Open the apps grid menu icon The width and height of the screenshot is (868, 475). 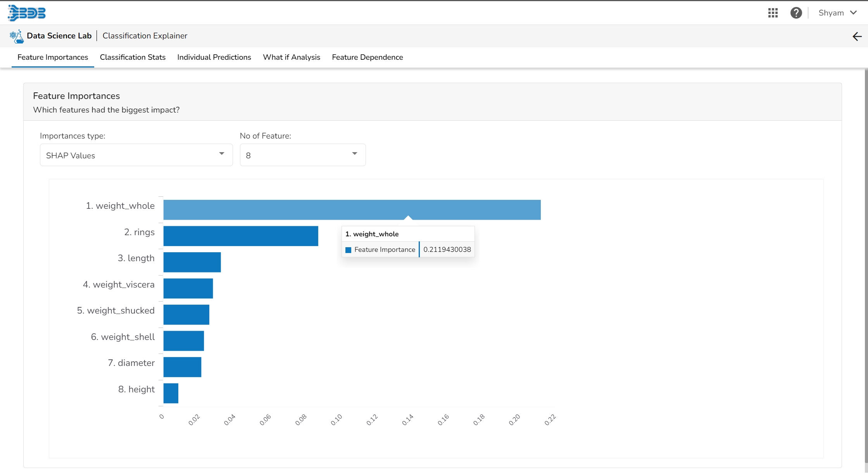tap(773, 13)
